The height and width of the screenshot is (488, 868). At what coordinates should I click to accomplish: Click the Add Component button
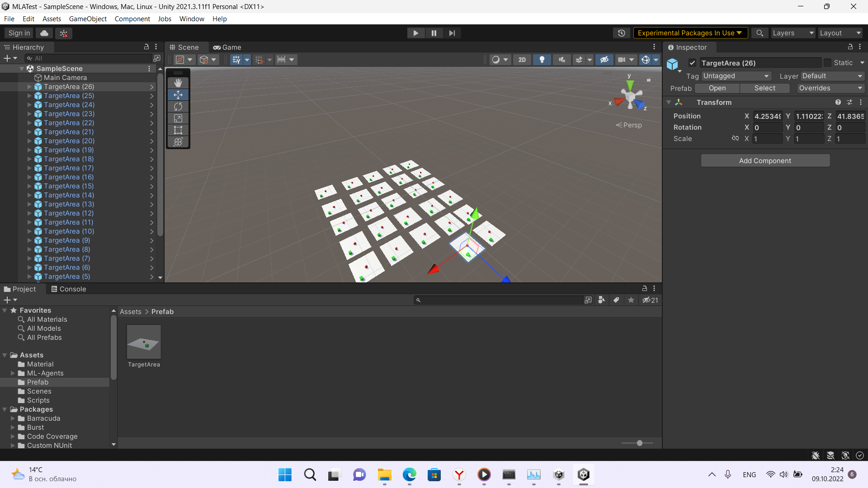[x=765, y=161]
